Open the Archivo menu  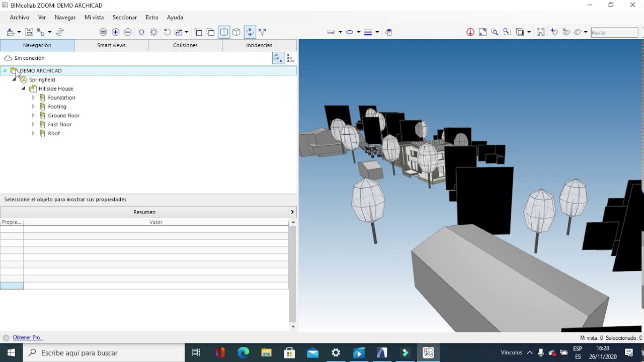pyautogui.click(x=20, y=17)
